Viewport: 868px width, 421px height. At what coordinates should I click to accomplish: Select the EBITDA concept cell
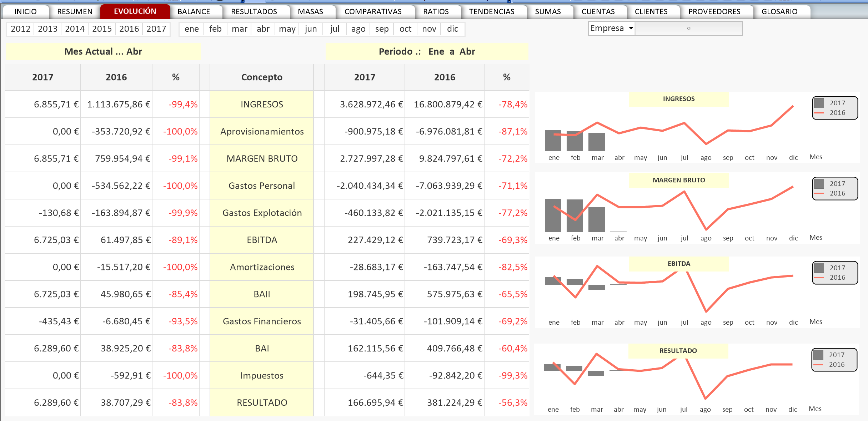coord(262,240)
